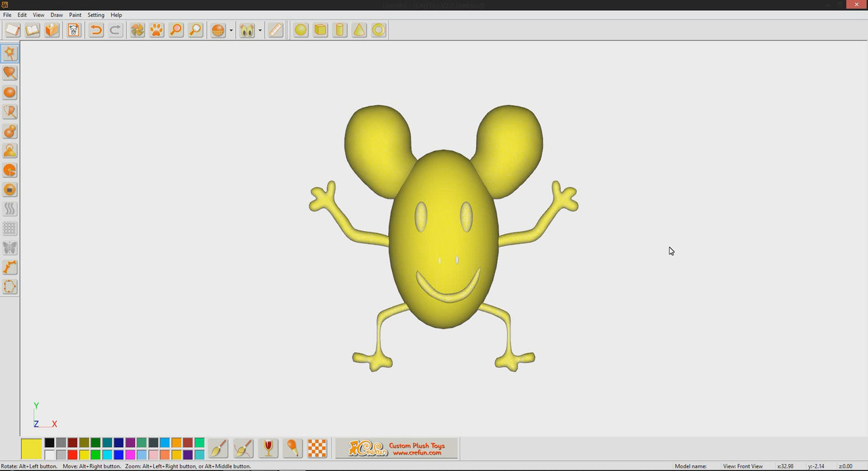Viewport: 868px width, 471px height.
Task: Pick the magenta color swatch
Action: (x=130, y=455)
